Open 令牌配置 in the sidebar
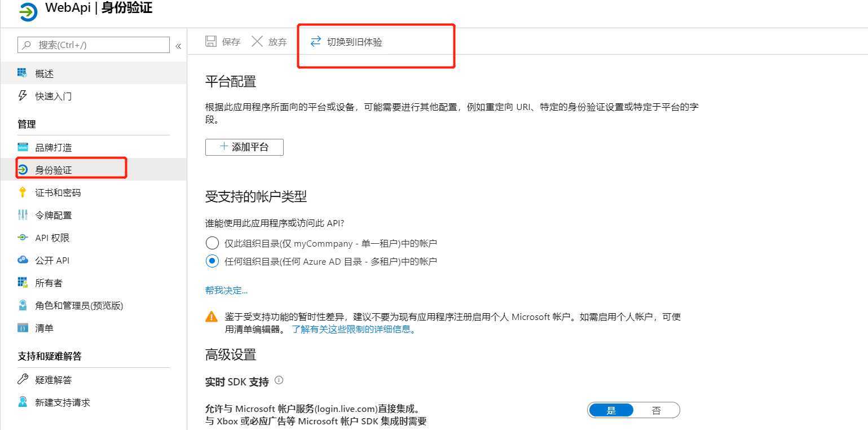This screenshot has height=430, width=868. (x=94, y=215)
